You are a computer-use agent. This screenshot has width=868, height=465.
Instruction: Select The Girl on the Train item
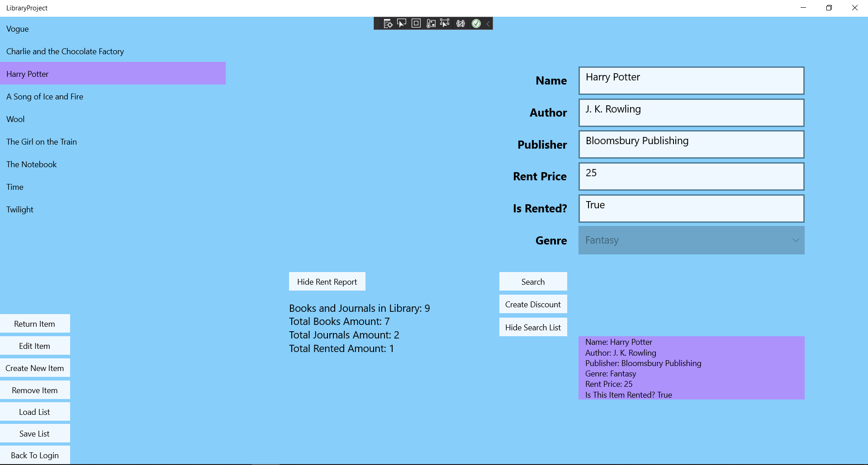pyautogui.click(x=113, y=141)
